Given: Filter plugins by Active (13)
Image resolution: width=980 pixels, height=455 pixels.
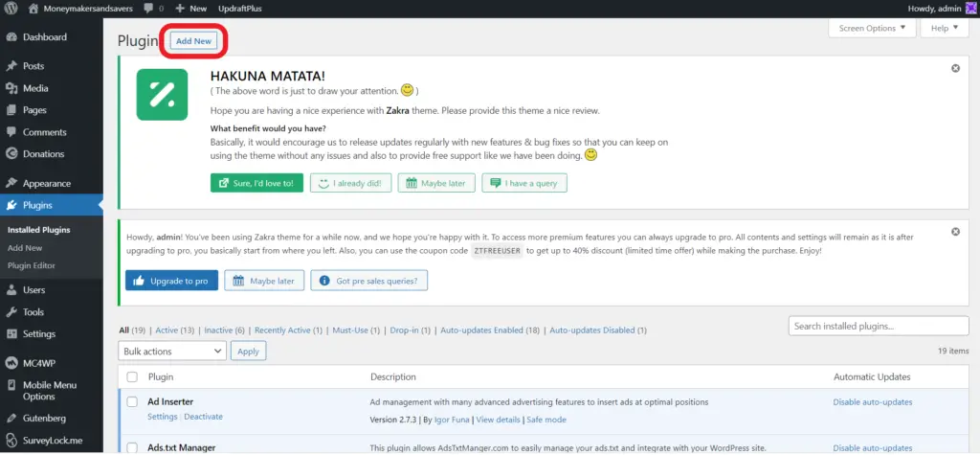Looking at the screenshot, I should pos(174,330).
